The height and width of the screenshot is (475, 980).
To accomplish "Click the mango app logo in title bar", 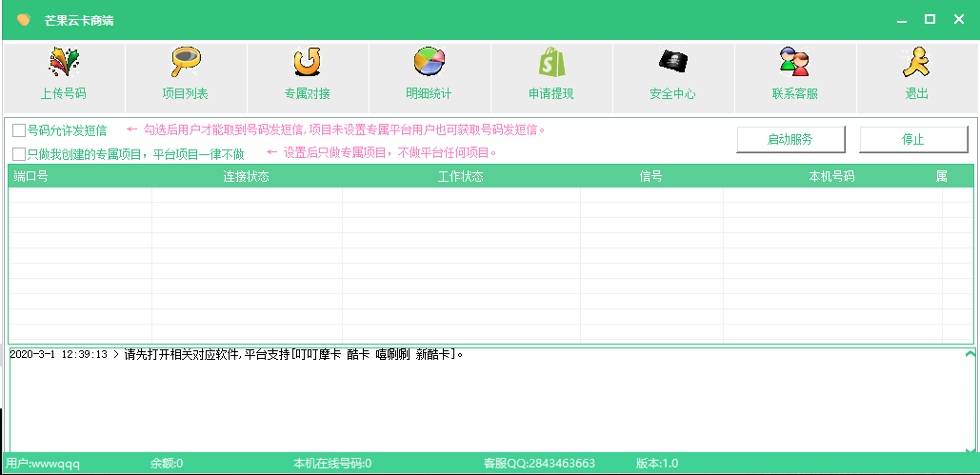I will pos(24,20).
